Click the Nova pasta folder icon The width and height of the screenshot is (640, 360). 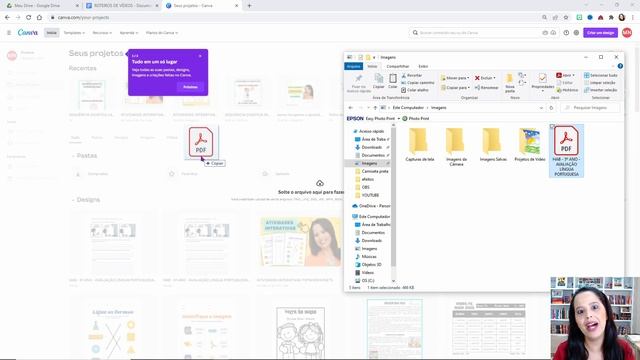point(510,78)
